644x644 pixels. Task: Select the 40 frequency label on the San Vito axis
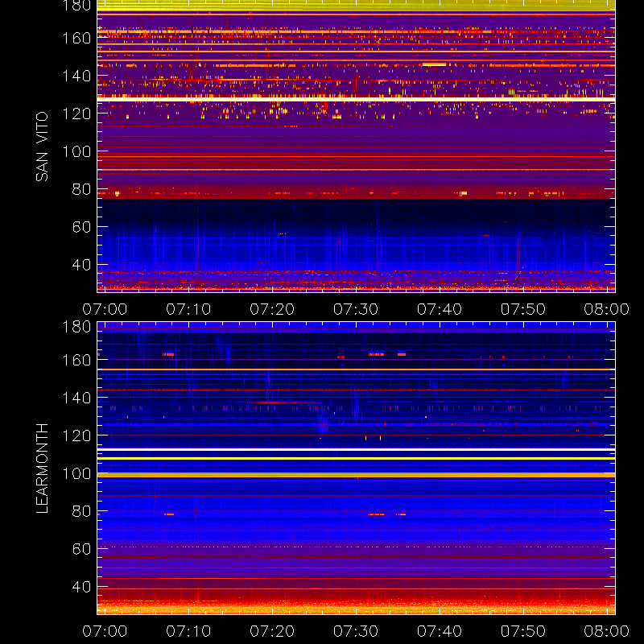click(81, 265)
